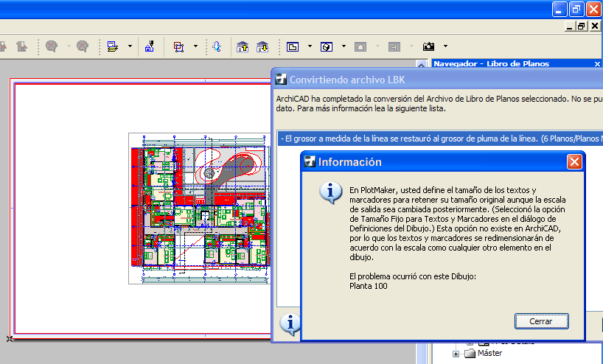Open dropdown beside greyed house section icon
This screenshot has height=364, width=603.
[377, 46]
